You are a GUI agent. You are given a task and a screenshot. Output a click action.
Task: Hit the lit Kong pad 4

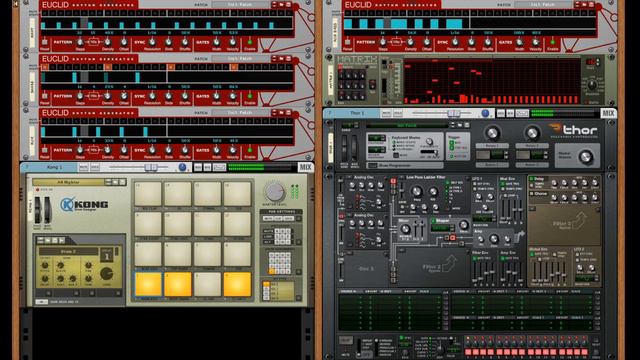click(237, 284)
